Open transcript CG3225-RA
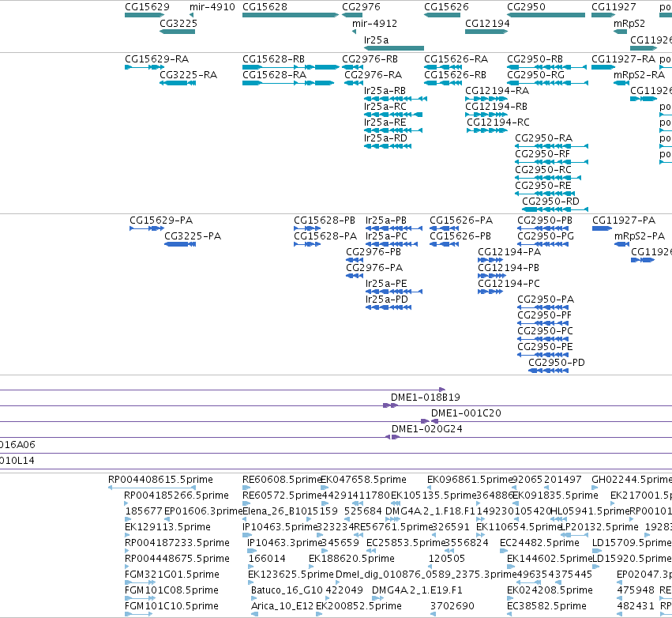This screenshot has width=672, height=618. pos(188,75)
